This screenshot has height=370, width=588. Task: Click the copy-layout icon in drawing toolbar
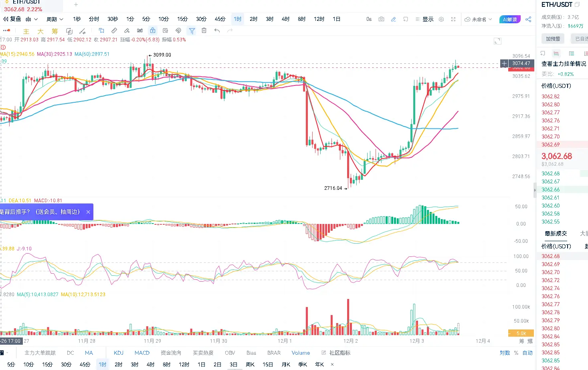click(101, 30)
